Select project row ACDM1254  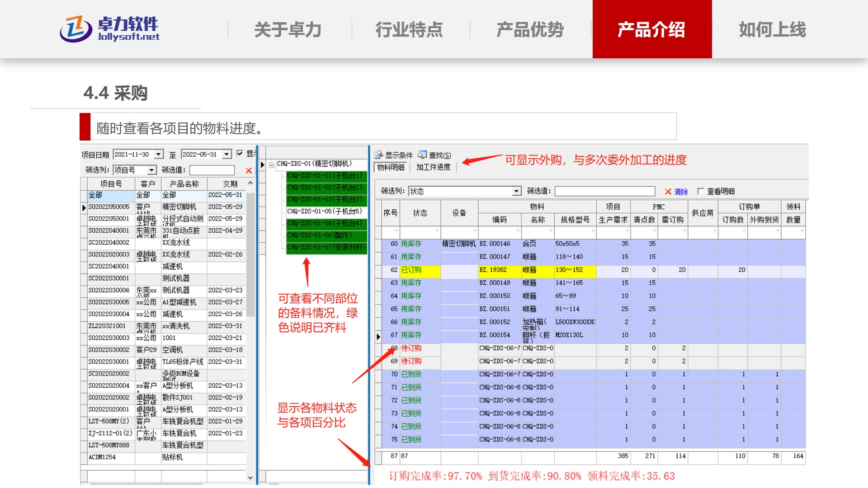163,457
